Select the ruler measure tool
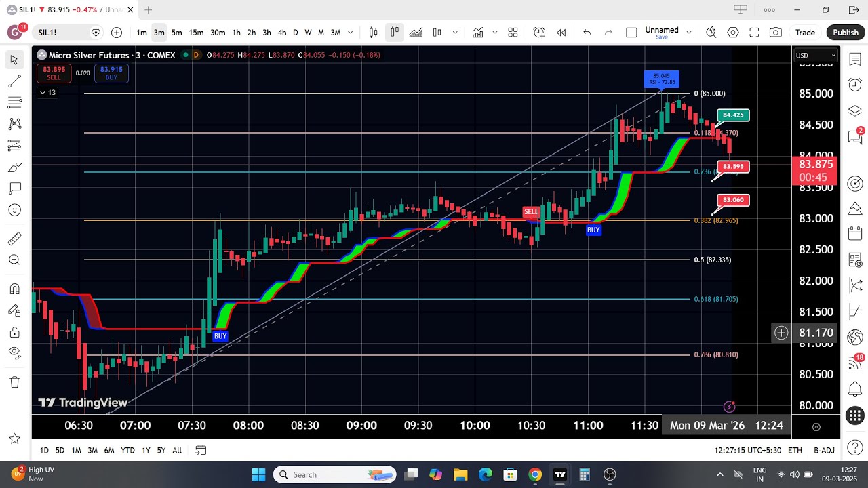868x488 pixels. click(14, 239)
